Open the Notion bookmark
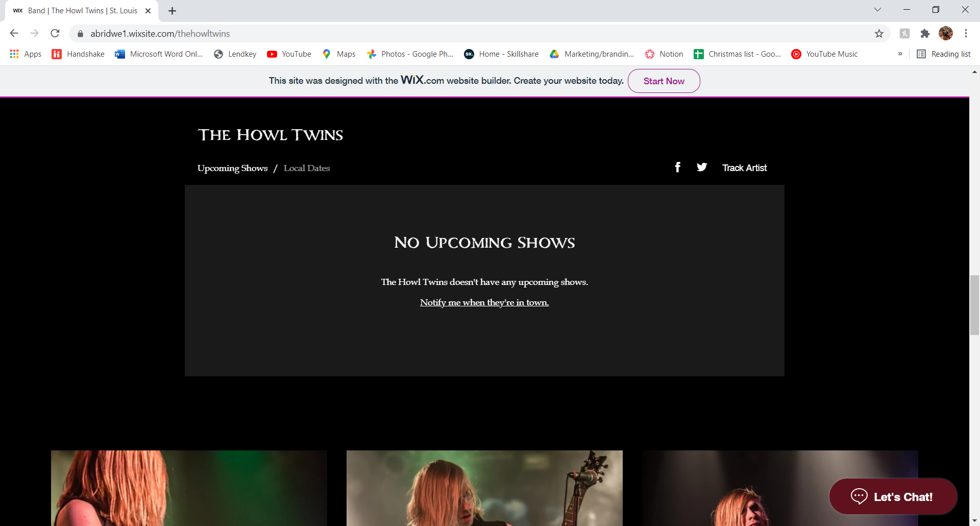Screen dimensions: 980x526 pos(664,54)
